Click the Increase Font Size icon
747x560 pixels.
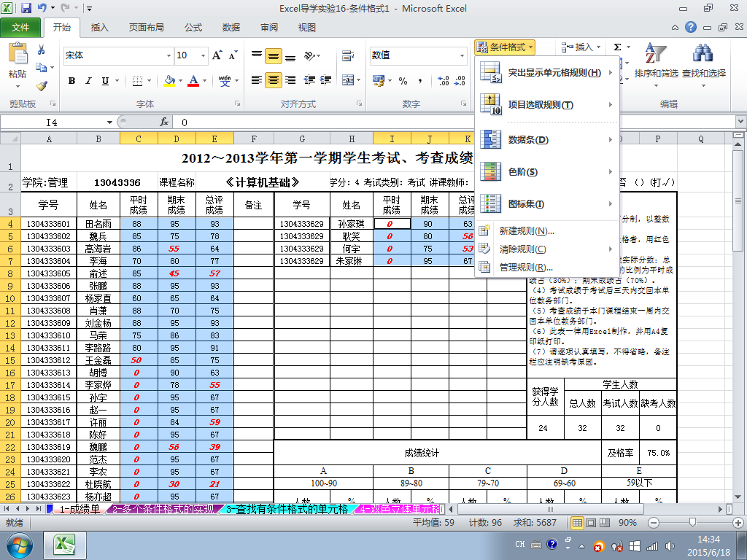217,55
